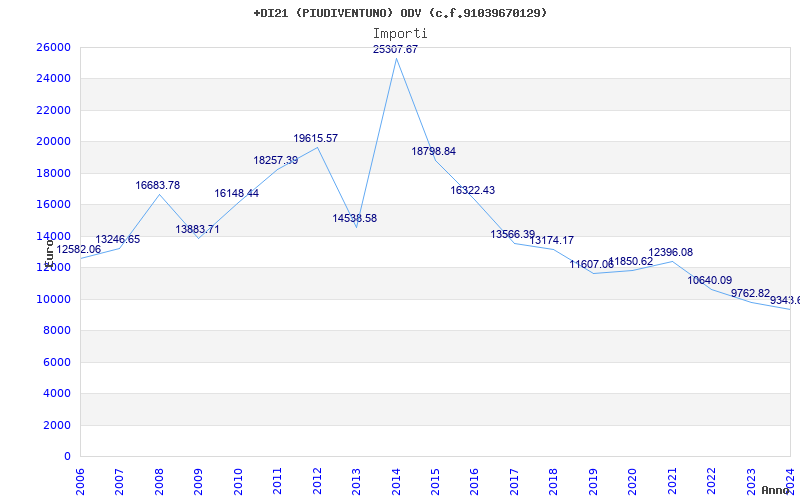The image size is (800, 500).
Task: Click the 11850.62 data label
Action: click(631, 261)
